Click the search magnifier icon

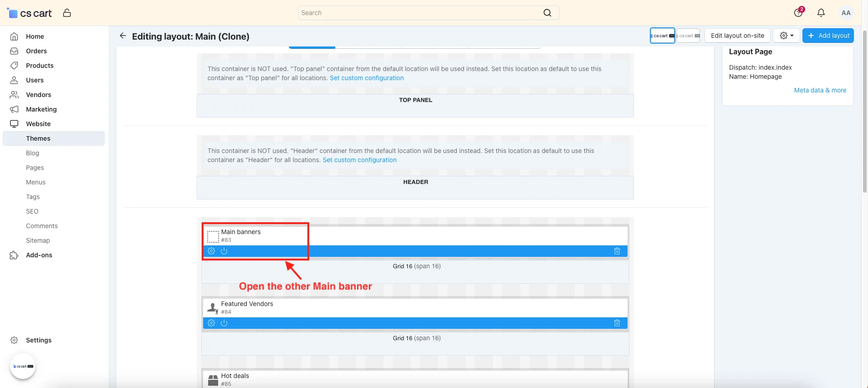tap(547, 13)
